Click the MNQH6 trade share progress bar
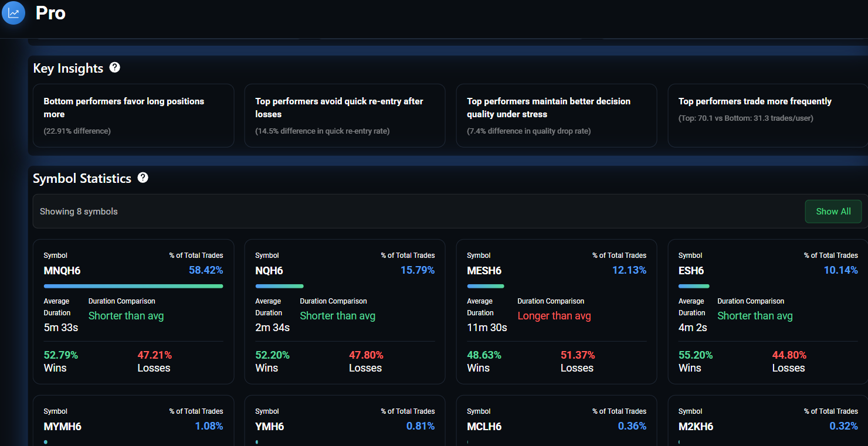The height and width of the screenshot is (446, 868). click(133, 286)
